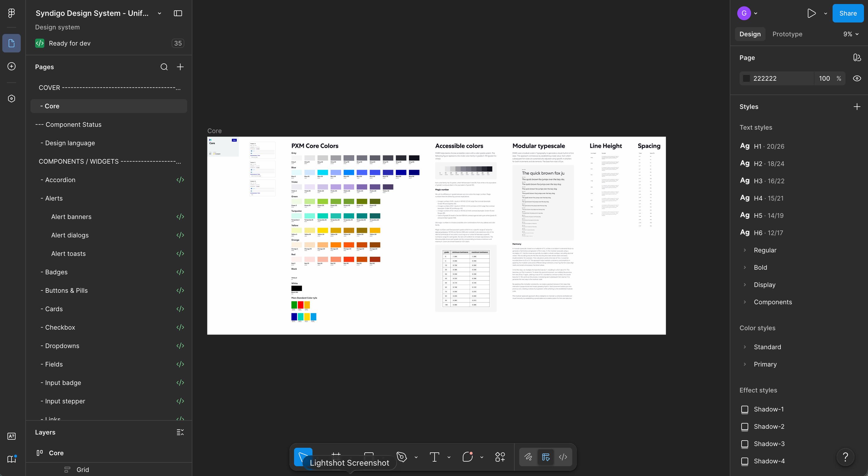
Task: Open the Design language page
Action: pos(109,143)
